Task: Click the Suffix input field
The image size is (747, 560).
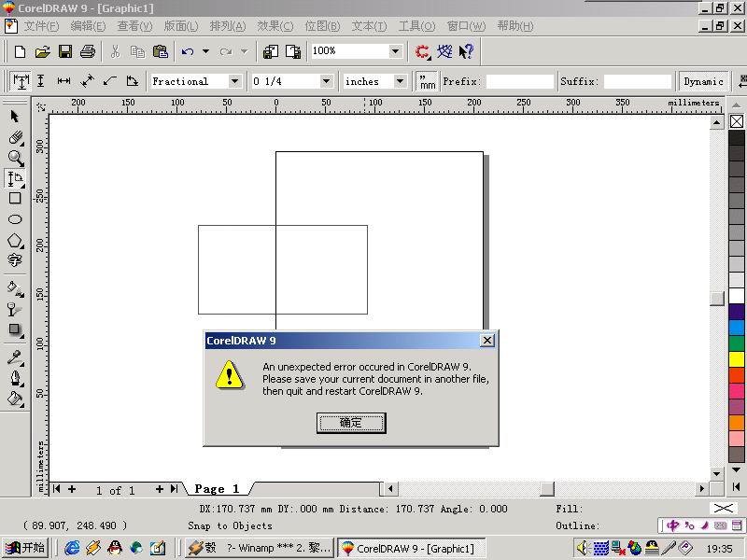Action: 638,81
